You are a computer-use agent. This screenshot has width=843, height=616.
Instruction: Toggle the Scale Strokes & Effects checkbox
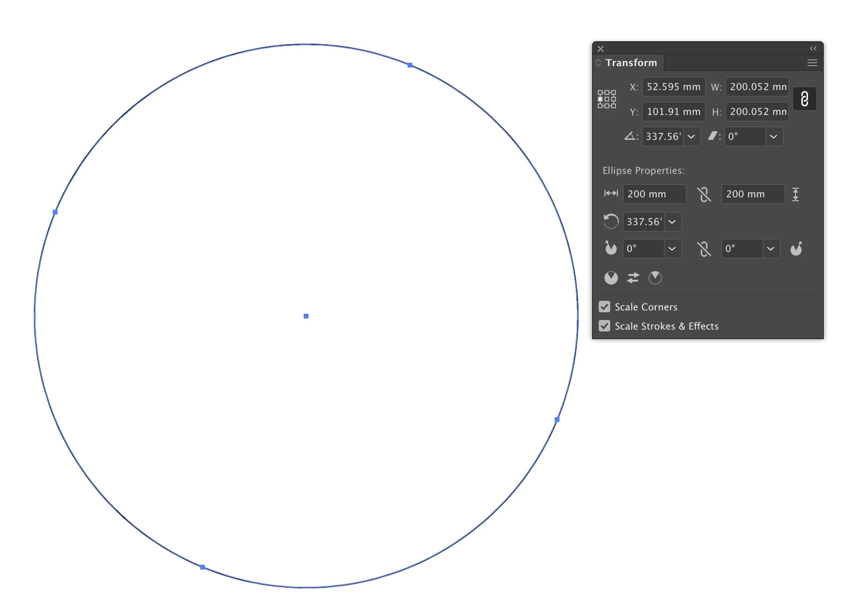[604, 326]
